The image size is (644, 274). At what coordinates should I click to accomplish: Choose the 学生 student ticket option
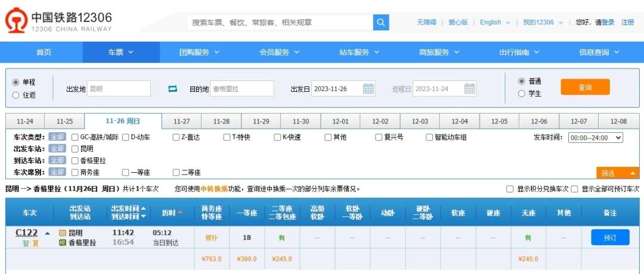[x=522, y=94]
